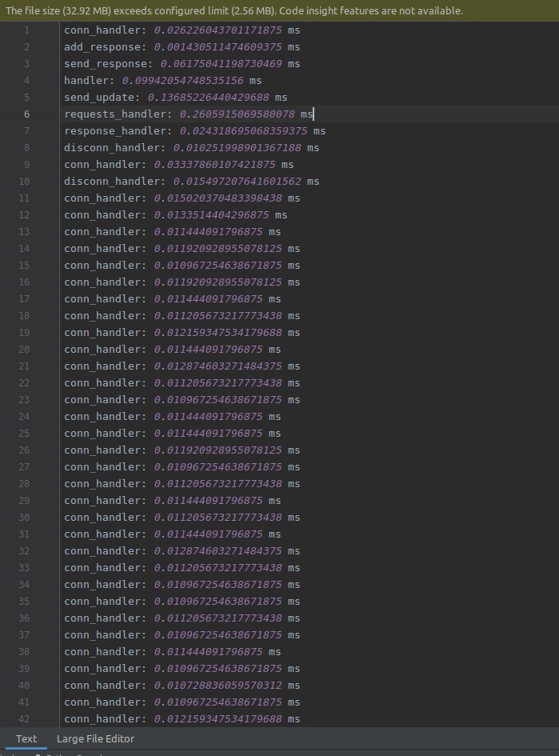Click gutter line number 27

[x=24, y=466]
